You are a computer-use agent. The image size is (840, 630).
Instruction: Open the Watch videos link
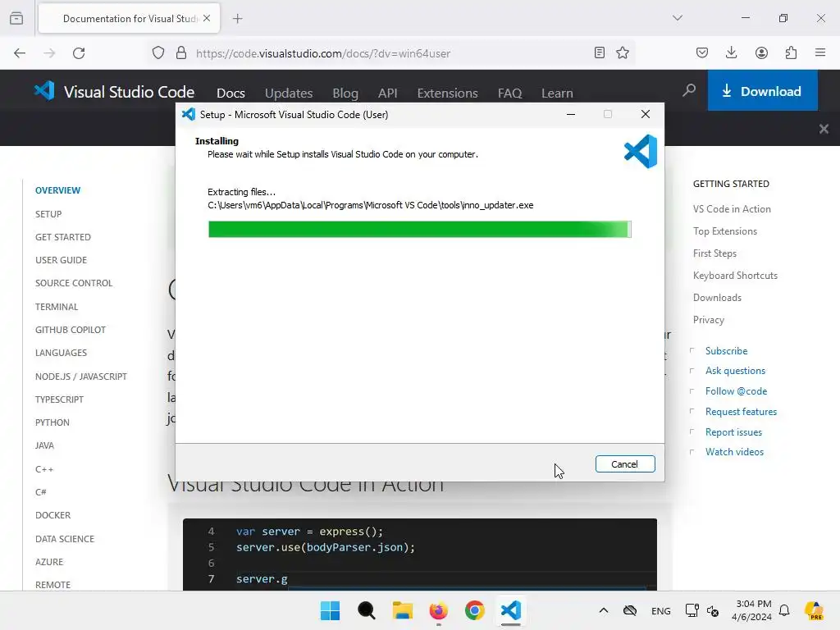click(734, 452)
